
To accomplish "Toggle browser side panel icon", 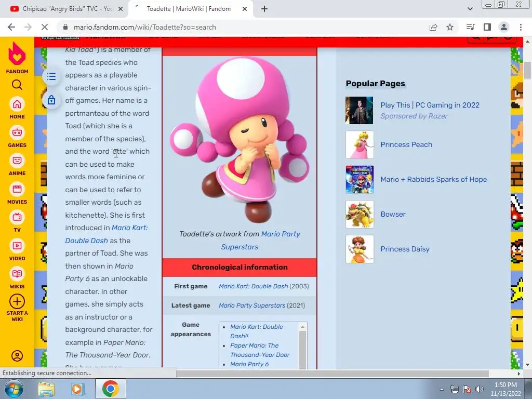I will (x=487, y=27).
